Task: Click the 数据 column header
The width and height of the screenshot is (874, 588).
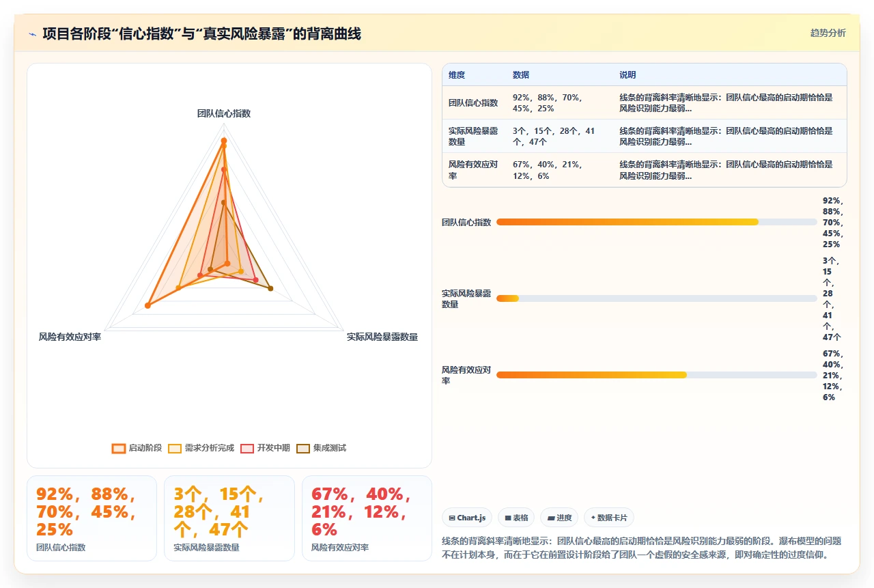Action: tap(521, 75)
